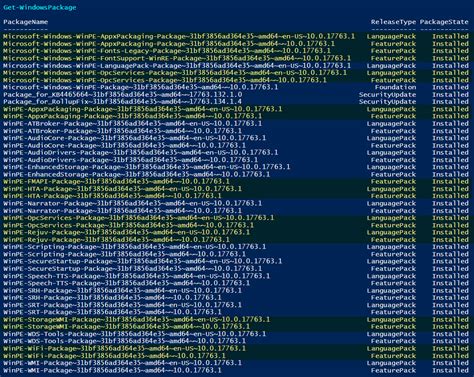Click Installed in the non-en-US WinPE-SRT row
Image resolution: width=474 pixels, height=377 pixels.
pyautogui.click(x=450, y=312)
